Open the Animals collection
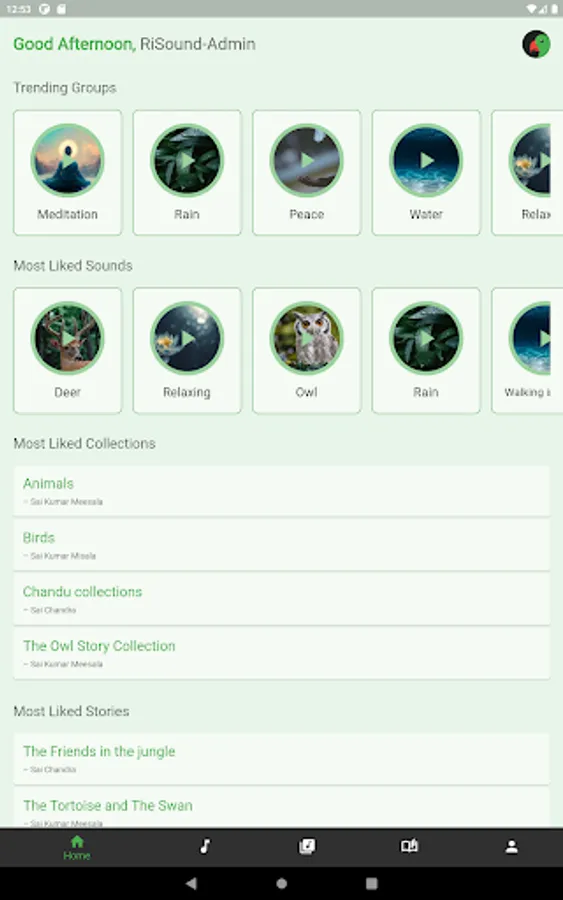The width and height of the screenshot is (563, 900). [281, 491]
